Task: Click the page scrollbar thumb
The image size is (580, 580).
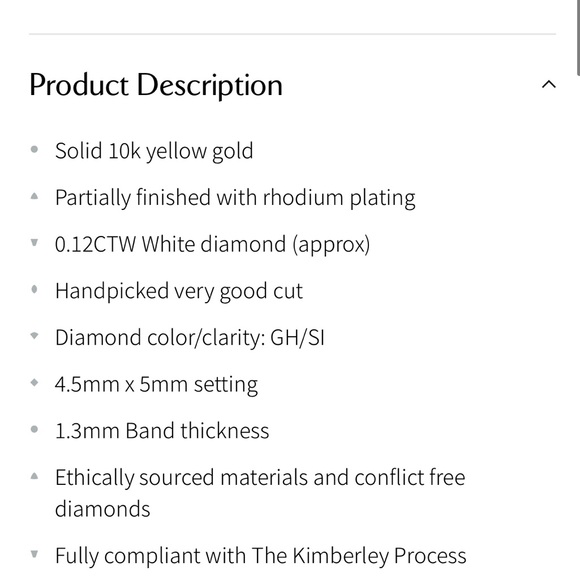Action: (578, 37)
